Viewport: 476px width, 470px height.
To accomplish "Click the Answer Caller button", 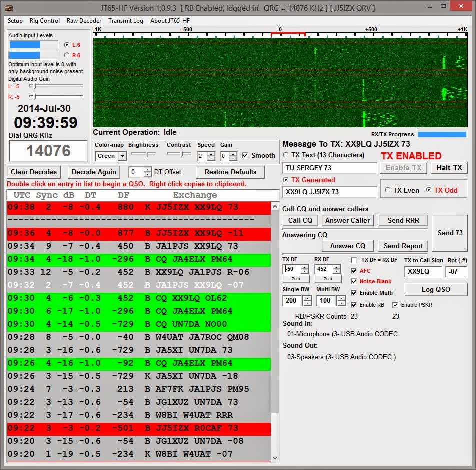I will point(347,220).
